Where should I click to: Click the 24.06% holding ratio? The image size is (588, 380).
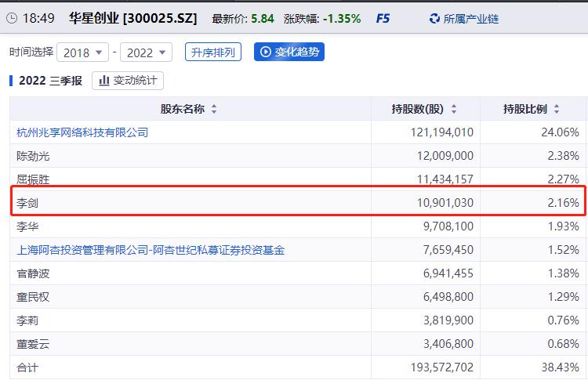click(561, 132)
